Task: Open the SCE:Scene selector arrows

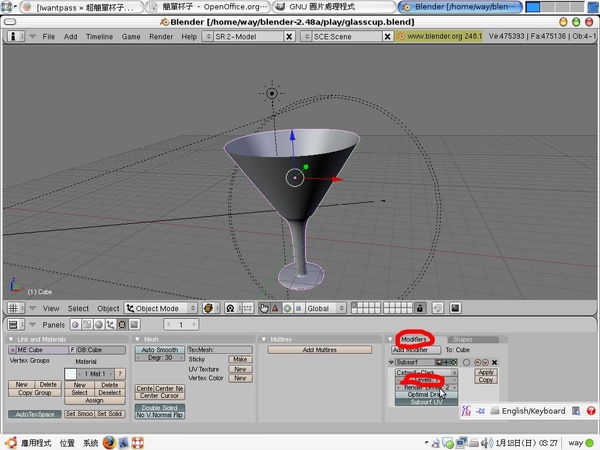Action: 306,36
